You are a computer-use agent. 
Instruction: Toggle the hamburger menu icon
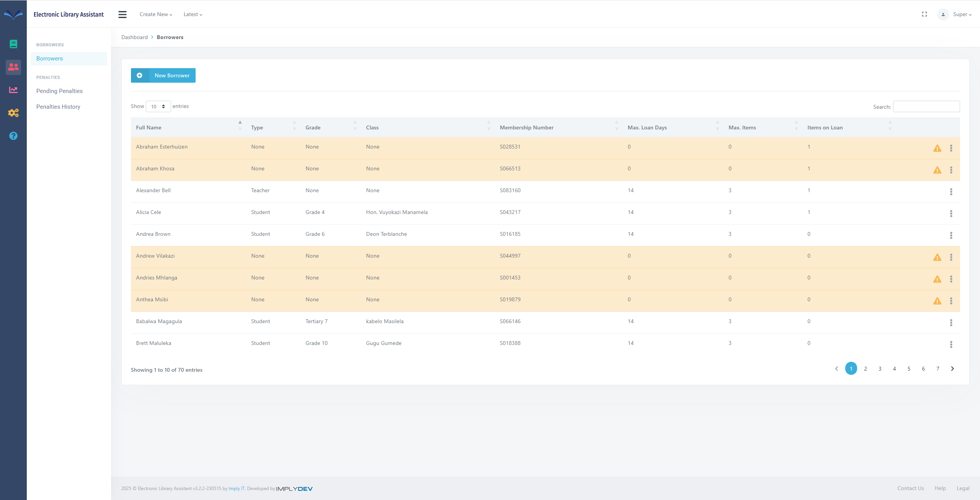click(122, 15)
